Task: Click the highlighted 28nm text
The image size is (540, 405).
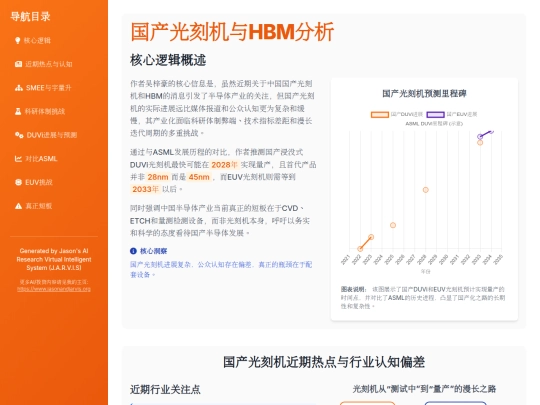Action: point(158,177)
